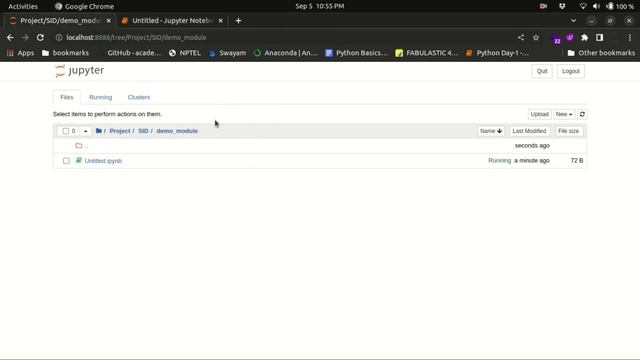
Task: Click Logout button
Action: click(x=571, y=71)
